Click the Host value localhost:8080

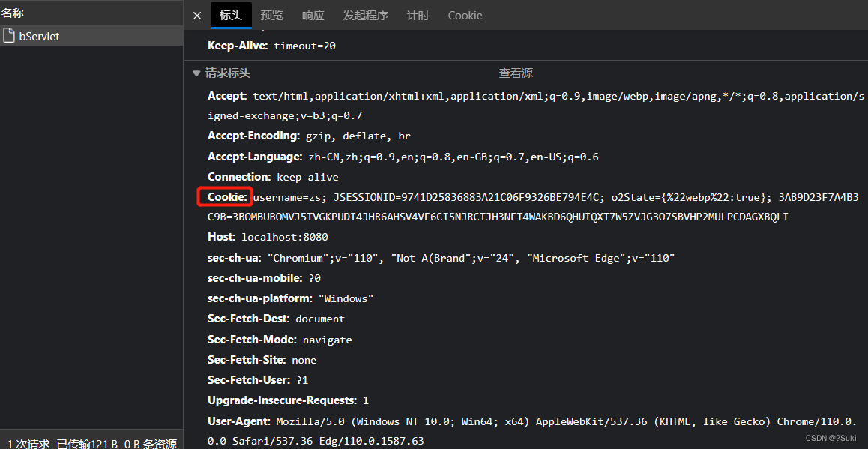(285, 237)
